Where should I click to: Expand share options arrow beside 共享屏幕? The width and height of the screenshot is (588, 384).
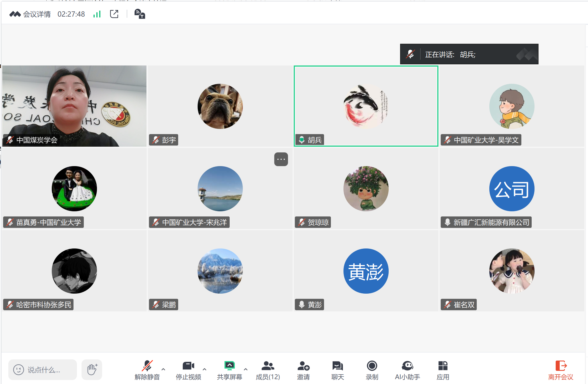click(x=246, y=369)
